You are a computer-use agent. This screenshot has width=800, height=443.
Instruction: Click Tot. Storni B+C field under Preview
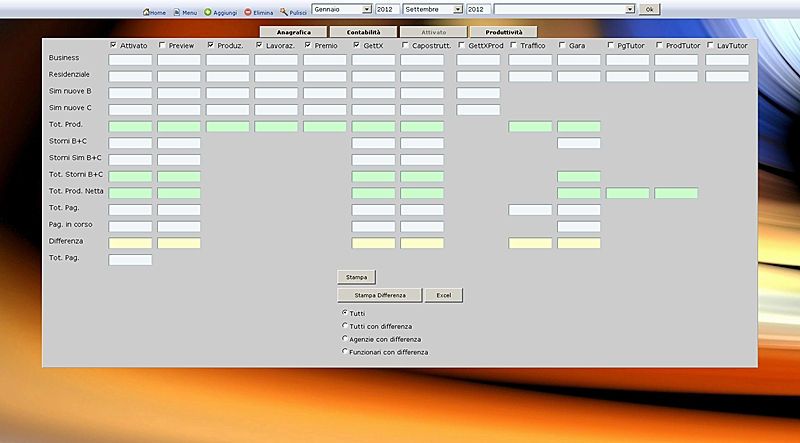pos(179,177)
